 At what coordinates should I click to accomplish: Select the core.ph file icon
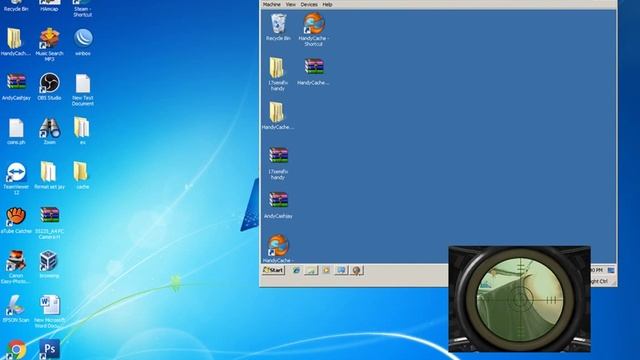(x=16, y=131)
